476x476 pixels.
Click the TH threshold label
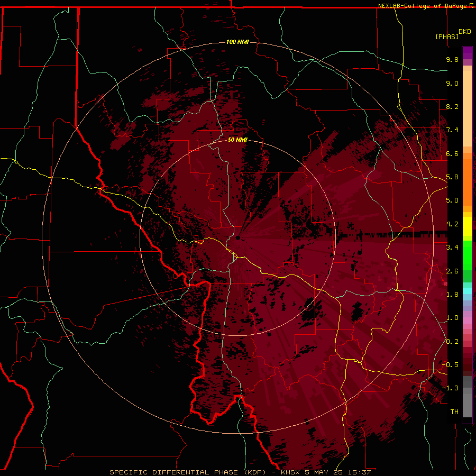click(x=454, y=412)
